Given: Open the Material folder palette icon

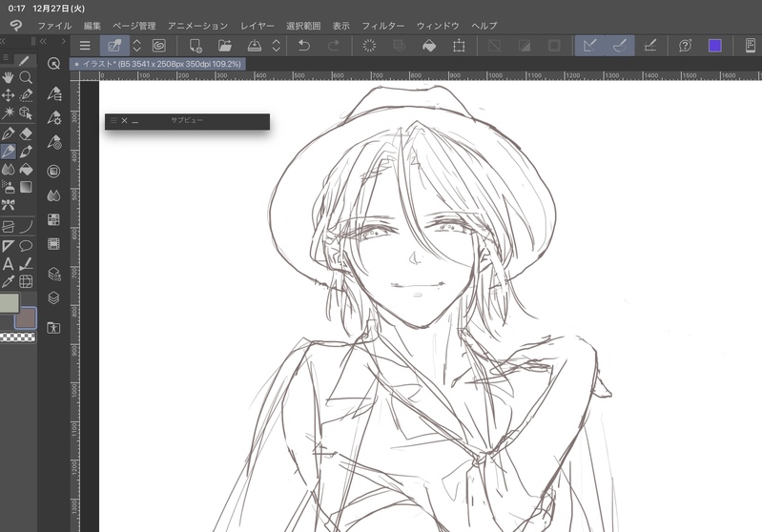Looking at the screenshot, I should [x=54, y=327].
